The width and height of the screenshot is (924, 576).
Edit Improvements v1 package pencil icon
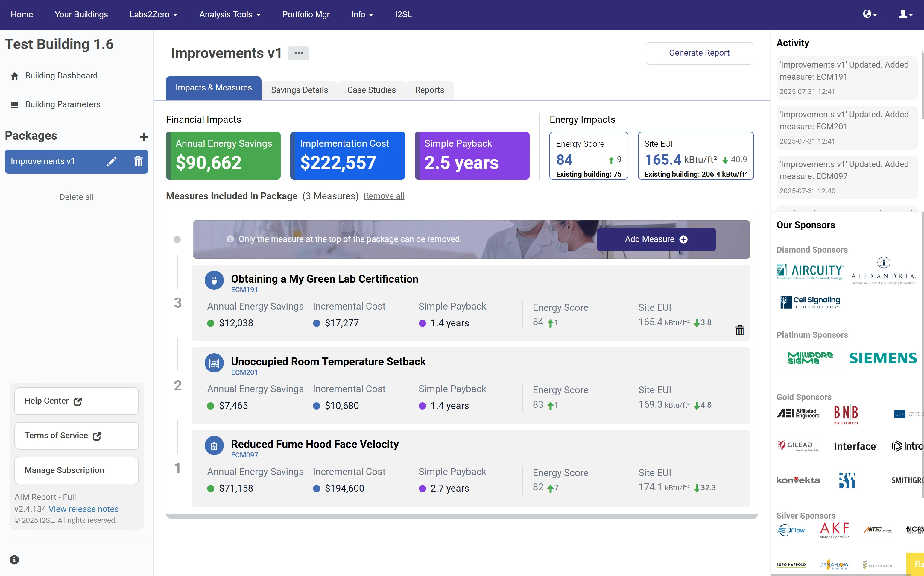tap(111, 162)
